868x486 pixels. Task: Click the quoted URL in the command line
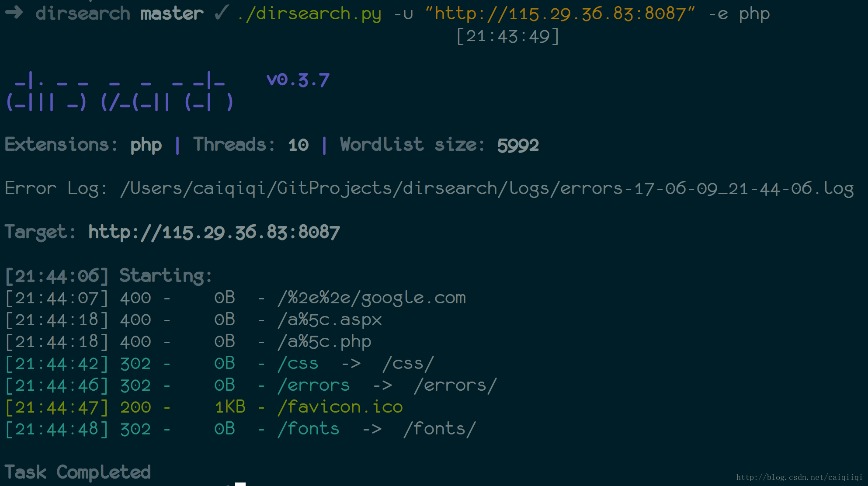560,14
